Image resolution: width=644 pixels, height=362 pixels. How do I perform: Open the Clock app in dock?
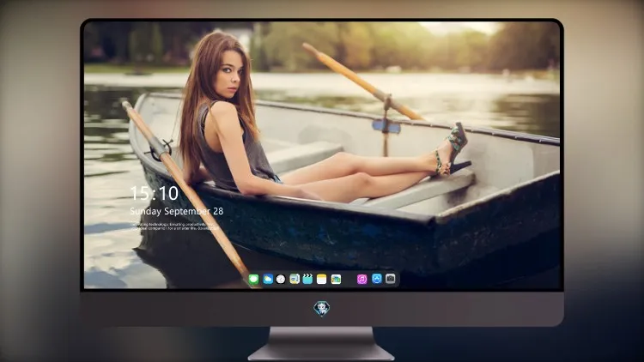pos(281,279)
